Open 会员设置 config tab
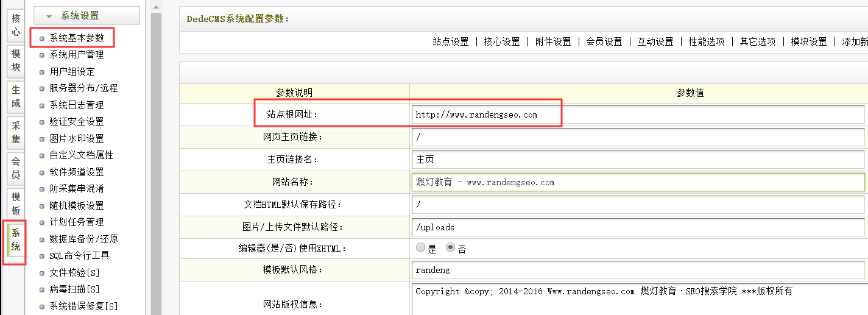Screen dimensions: 868x315 pos(604,42)
